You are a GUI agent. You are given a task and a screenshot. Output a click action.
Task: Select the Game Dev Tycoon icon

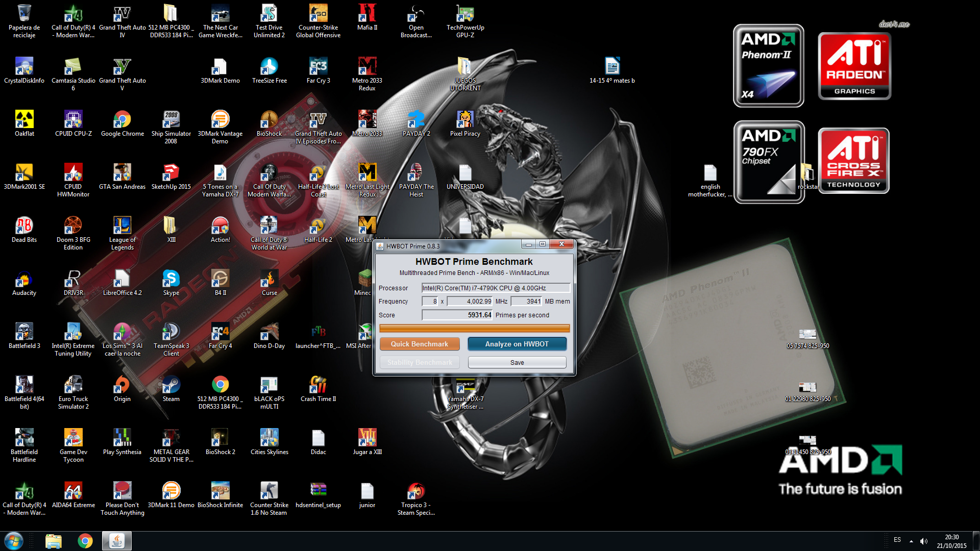pos(73,445)
